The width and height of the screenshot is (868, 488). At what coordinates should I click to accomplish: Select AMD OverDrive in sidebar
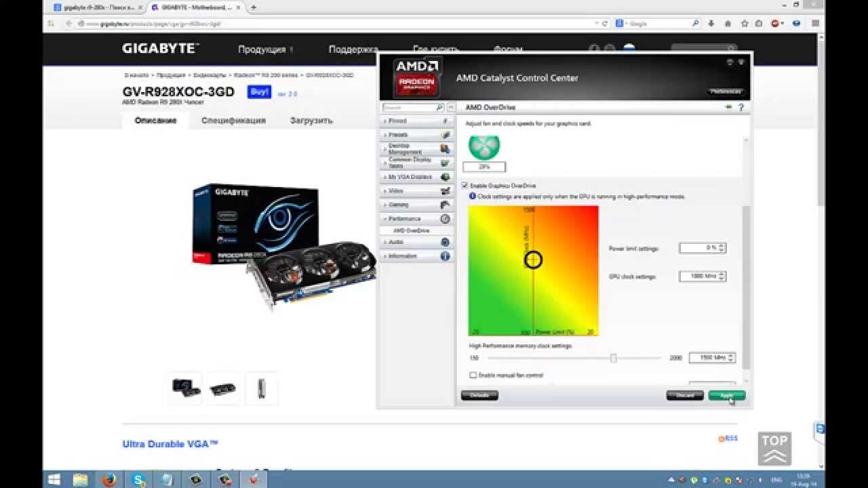pyautogui.click(x=412, y=230)
